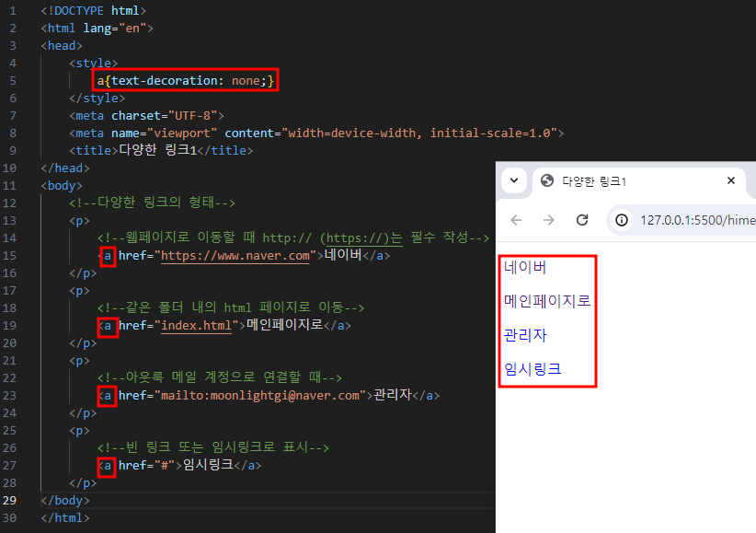The image size is (756, 533).
Task: Click line number 5 in gutter
Action: tap(13, 81)
